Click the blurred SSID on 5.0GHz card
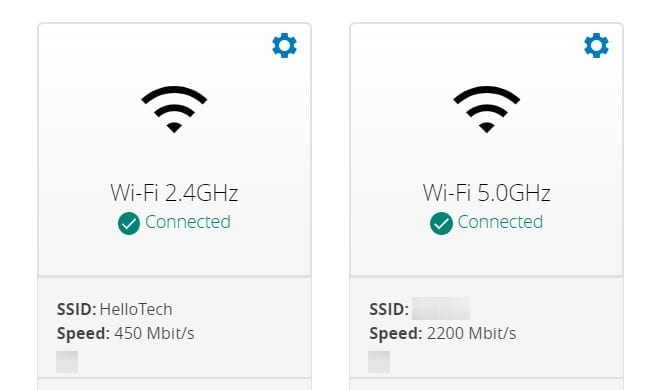This screenshot has width=660, height=390. pos(441,309)
